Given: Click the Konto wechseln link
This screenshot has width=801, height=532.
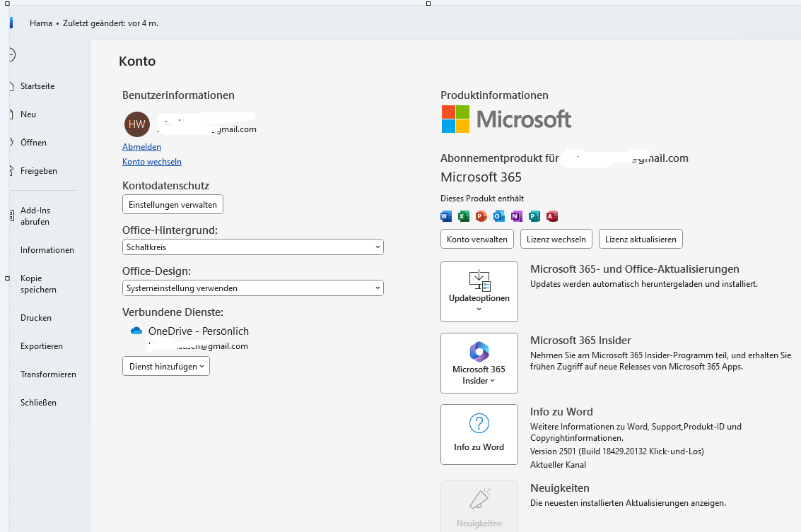Looking at the screenshot, I should coord(152,162).
